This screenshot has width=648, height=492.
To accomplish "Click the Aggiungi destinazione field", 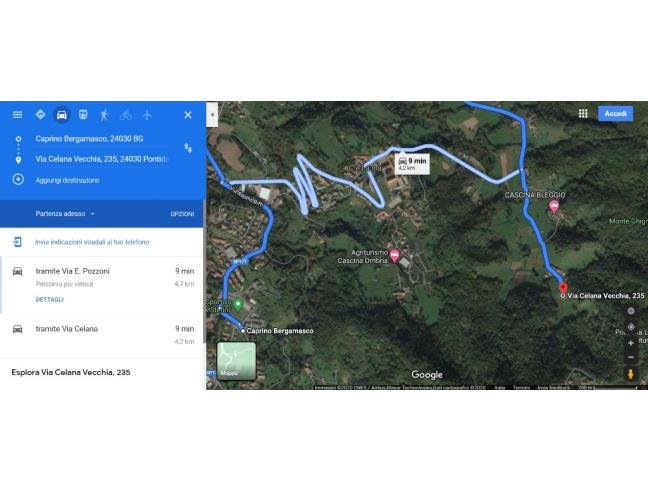I will click(x=67, y=180).
